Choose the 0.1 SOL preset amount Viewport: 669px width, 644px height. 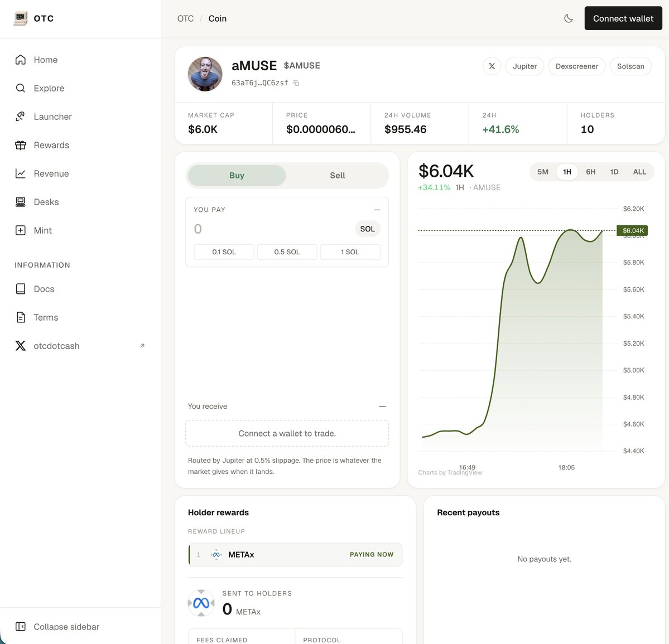coord(224,252)
